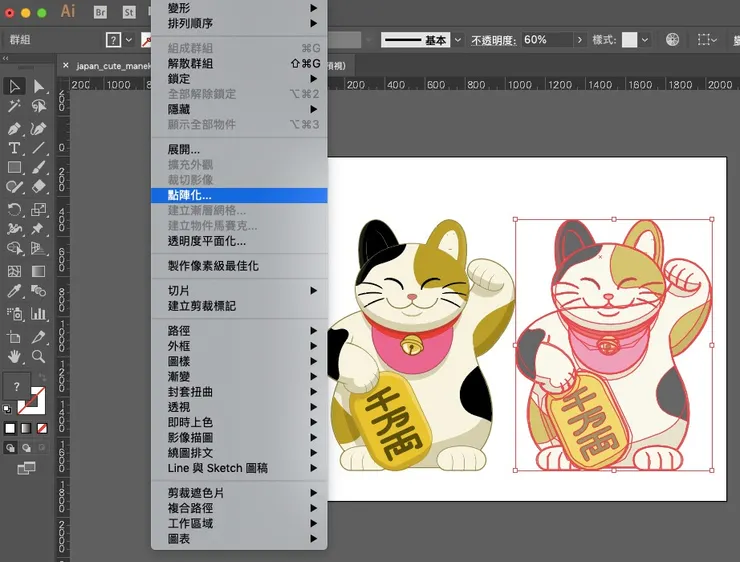Select the Artboard tool

pyautogui.click(x=14, y=337)
